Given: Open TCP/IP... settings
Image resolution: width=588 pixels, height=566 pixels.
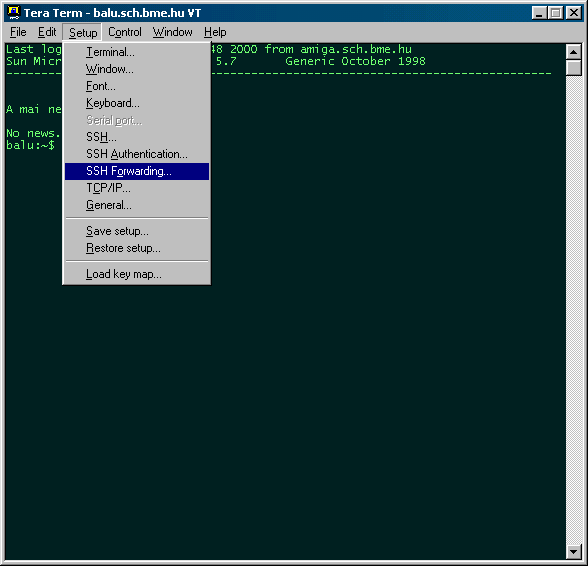Looking at the screenshot, I should tap(137, 188).
